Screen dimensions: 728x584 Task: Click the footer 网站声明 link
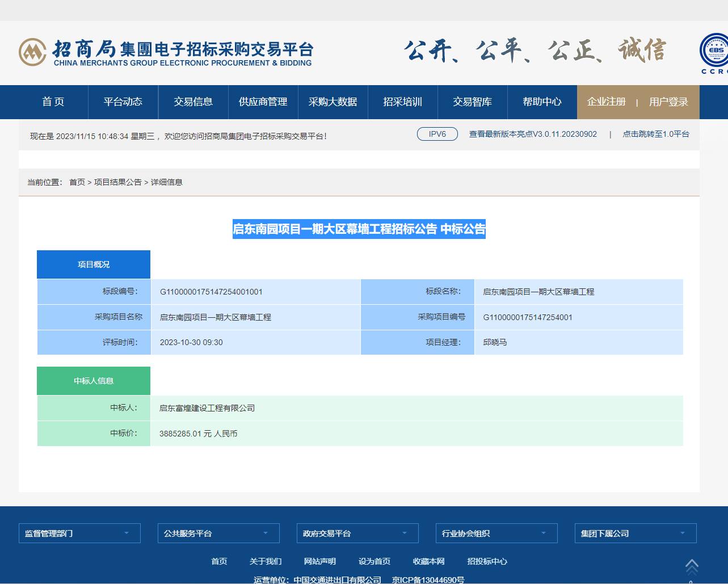tap(320, 561)
